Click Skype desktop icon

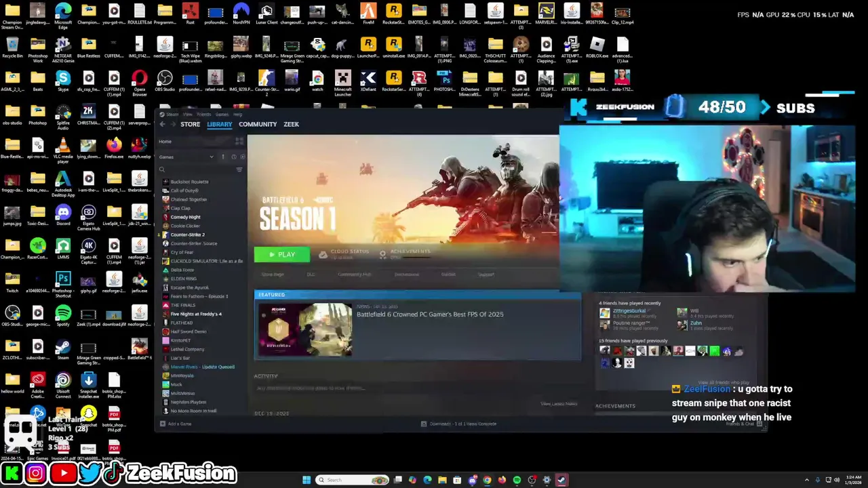tap(63, 81)
